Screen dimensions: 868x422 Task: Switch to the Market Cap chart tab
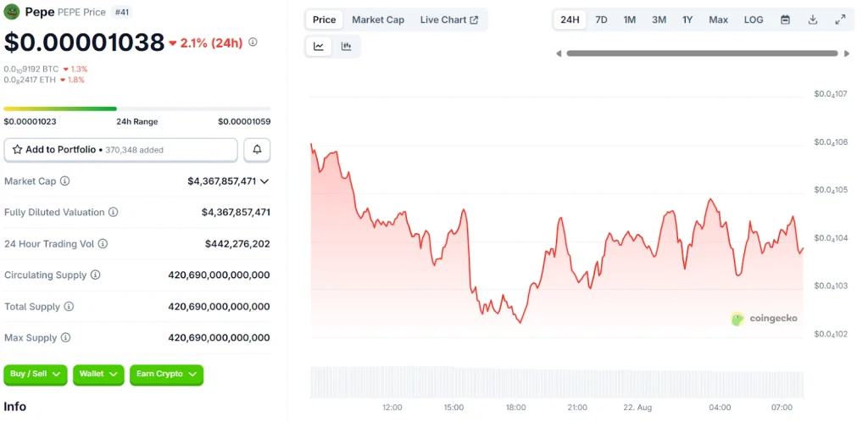click(378, 19)
